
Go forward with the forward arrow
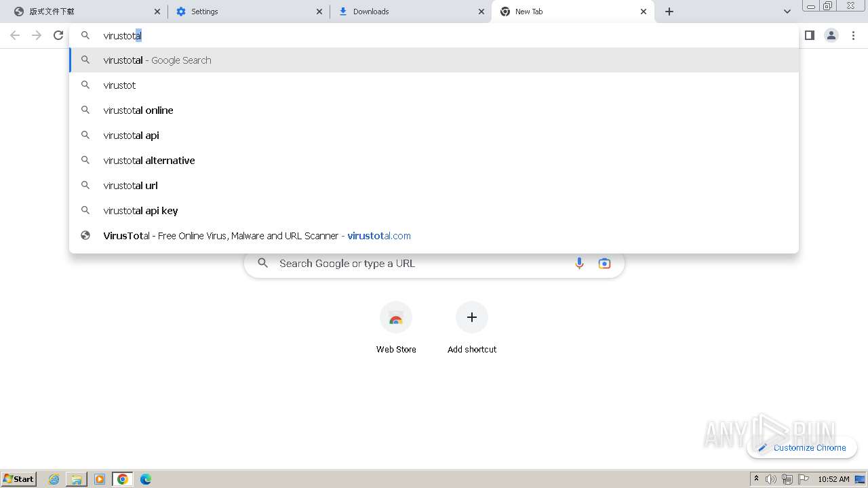pyautogui.click(x=37, y=35)
